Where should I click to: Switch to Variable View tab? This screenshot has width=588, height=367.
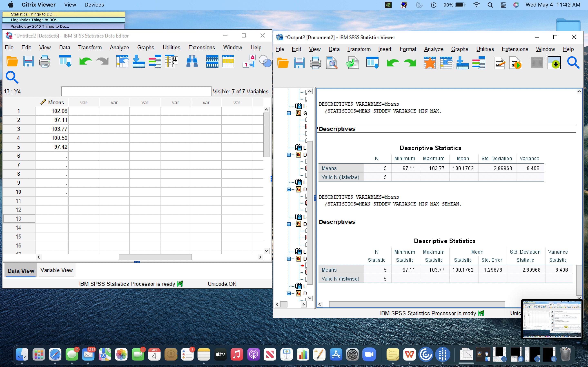click(x=56, y=270)
